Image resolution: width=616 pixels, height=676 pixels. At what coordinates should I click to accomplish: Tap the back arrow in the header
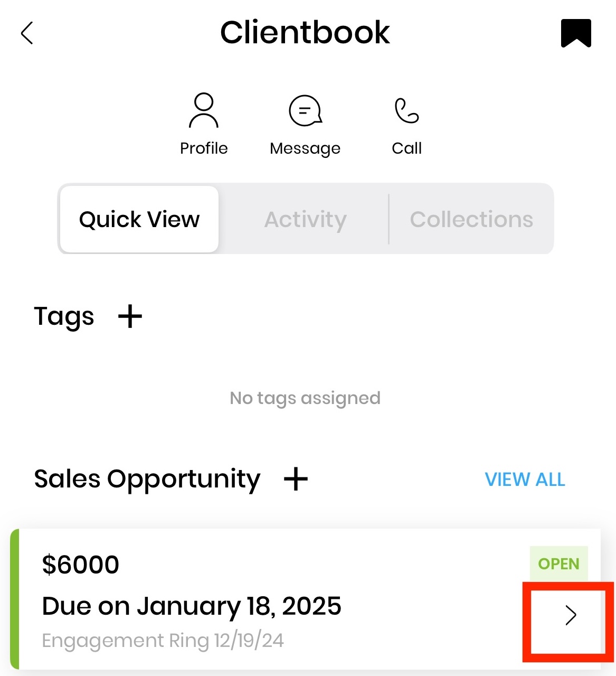pyautogui.click(x=27, y=33)
